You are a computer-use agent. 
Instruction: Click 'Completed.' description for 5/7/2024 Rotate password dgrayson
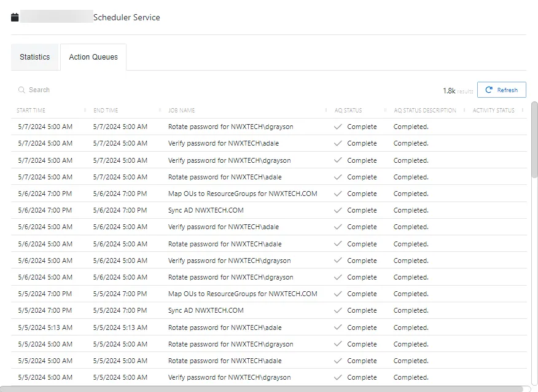(411, 127)
